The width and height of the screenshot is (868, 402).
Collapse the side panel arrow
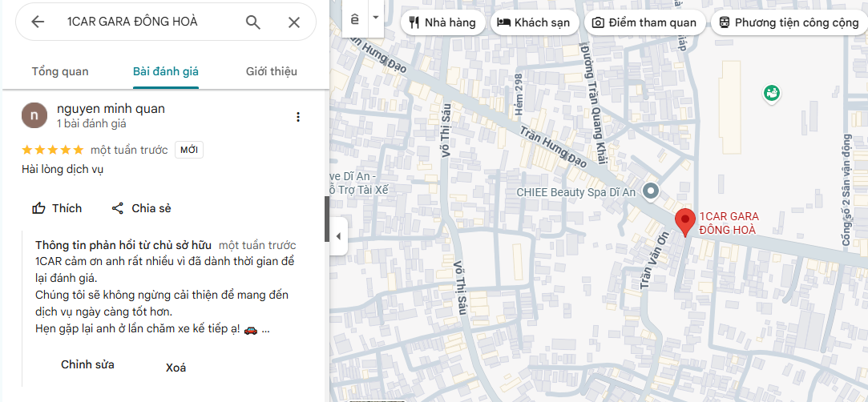(x=339, y=236)
